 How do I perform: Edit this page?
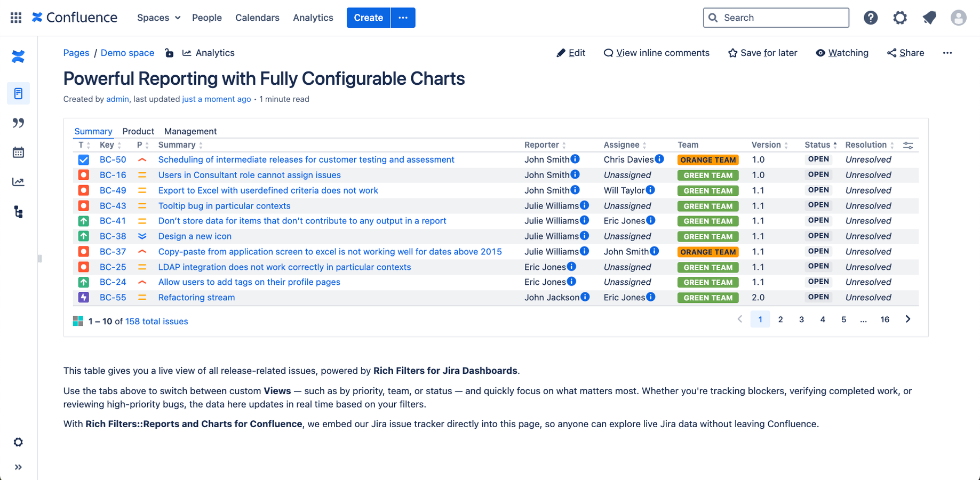click(571, 53)
